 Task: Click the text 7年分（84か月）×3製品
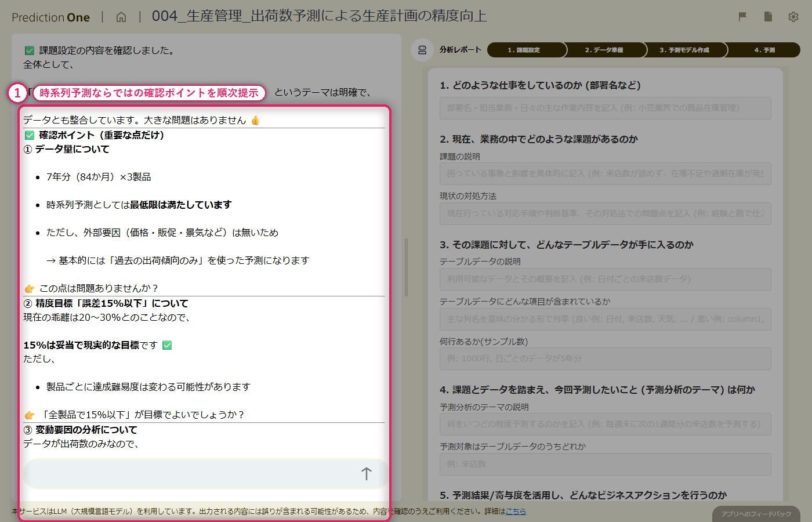click(x=99, y=177)
